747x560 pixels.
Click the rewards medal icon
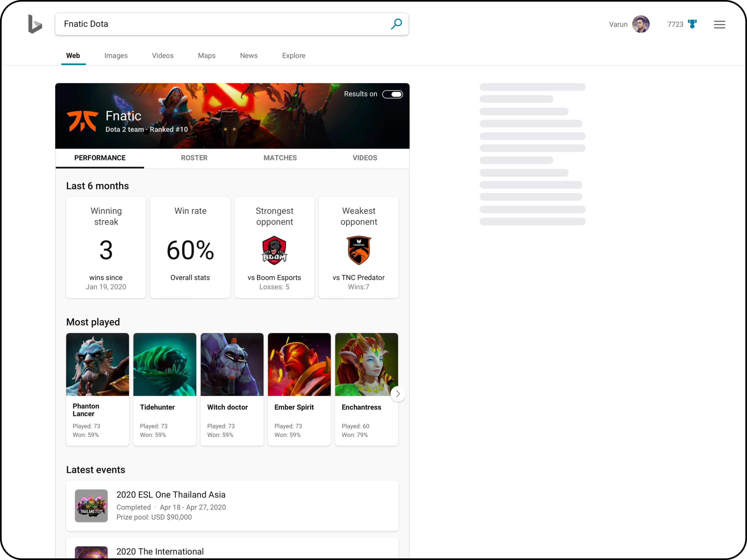click(x=692, y=24)
